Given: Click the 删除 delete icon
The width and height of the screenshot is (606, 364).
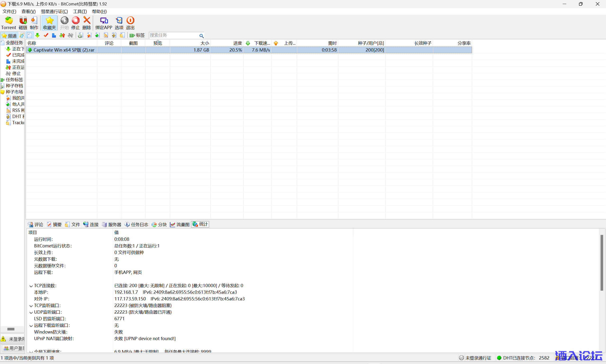Looking at the screenshot, I should 87,21.
